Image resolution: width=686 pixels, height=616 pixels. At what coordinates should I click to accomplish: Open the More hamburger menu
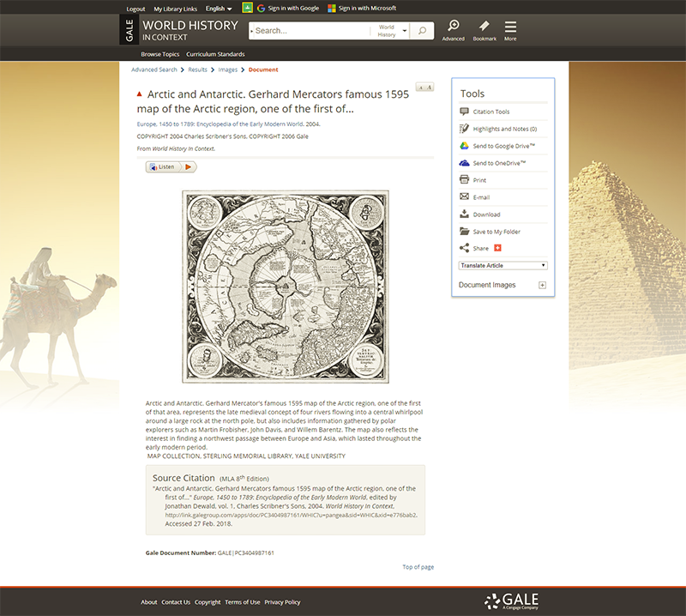point(510,30)
